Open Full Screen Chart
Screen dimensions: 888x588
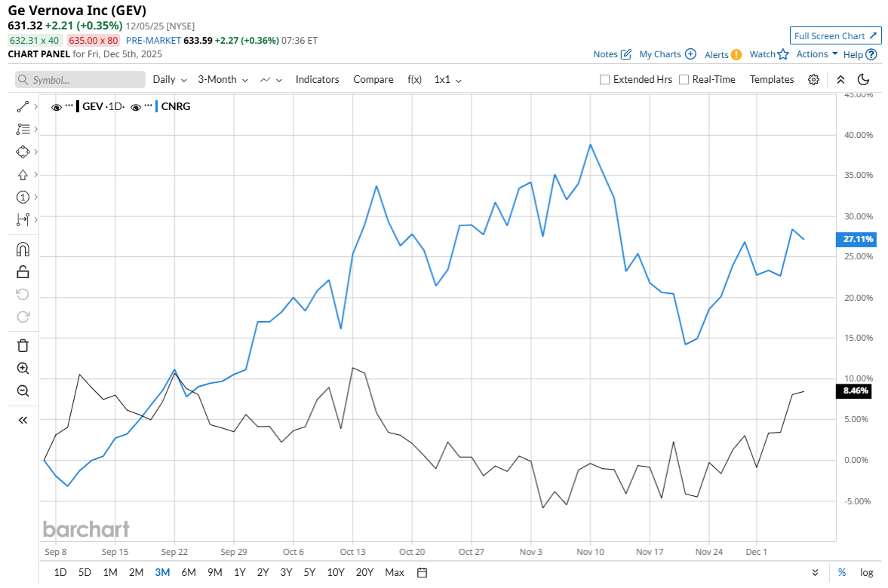[835, 35]
